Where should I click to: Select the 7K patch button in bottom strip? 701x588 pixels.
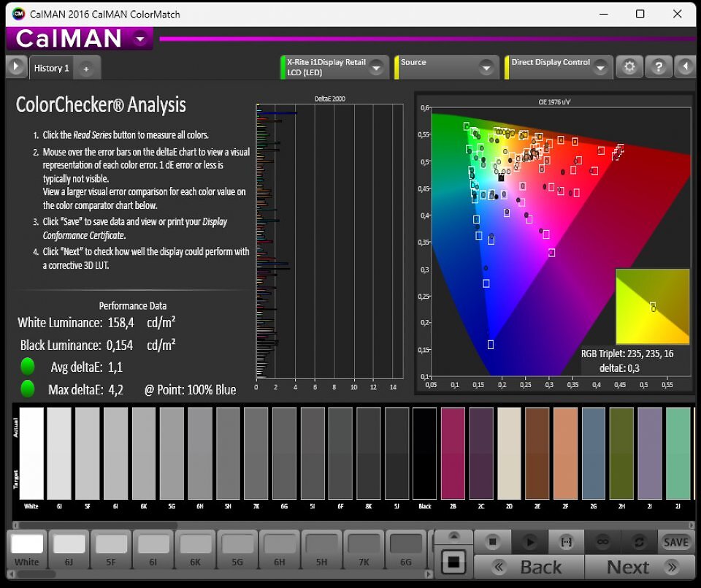(x=364, y=551)
